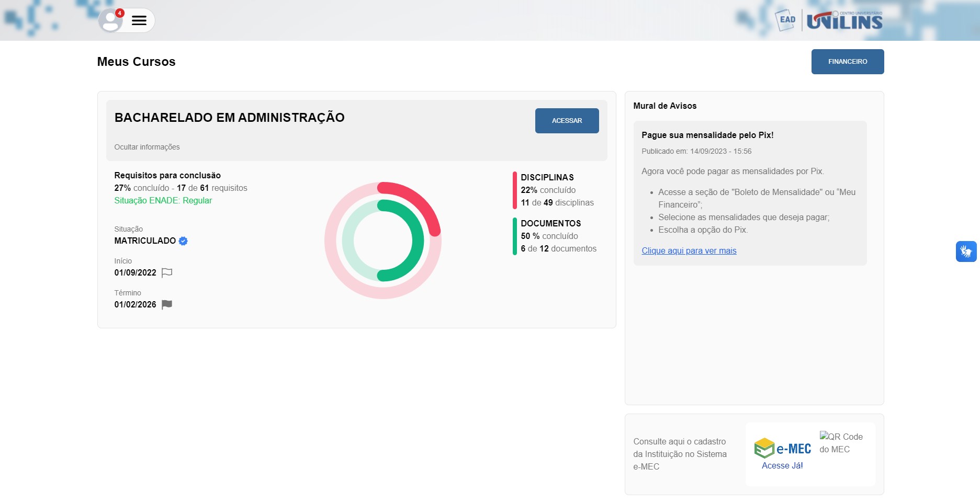Screen dimensions: 980x503
Task: Click the flag icon next to the end date
Action: click(166, 304)
